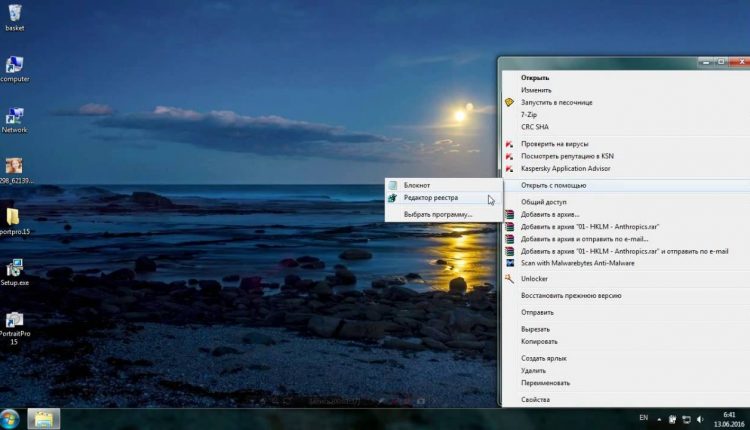Select Создать ярлык
750x430 pixels.
coord(543,358)
